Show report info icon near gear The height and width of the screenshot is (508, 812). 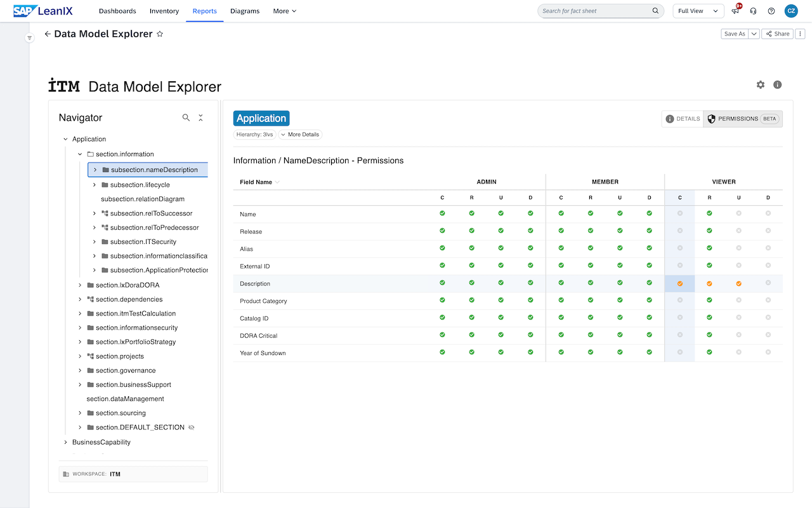click(778, 84)
